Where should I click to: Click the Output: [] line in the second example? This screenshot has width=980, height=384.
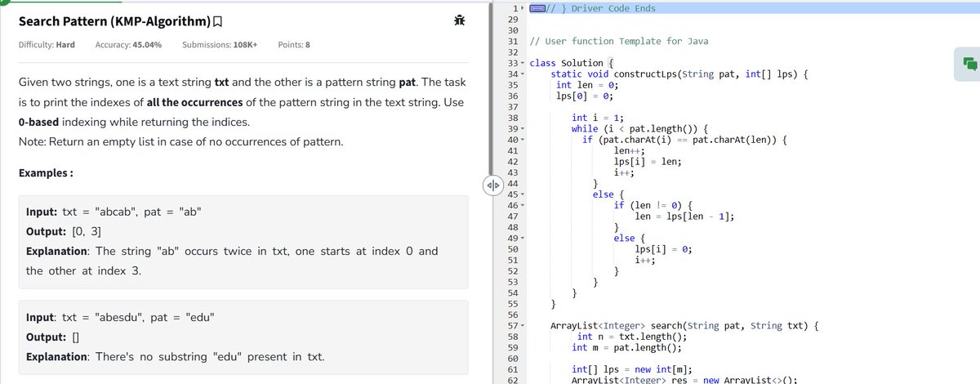tap(52, 337)
